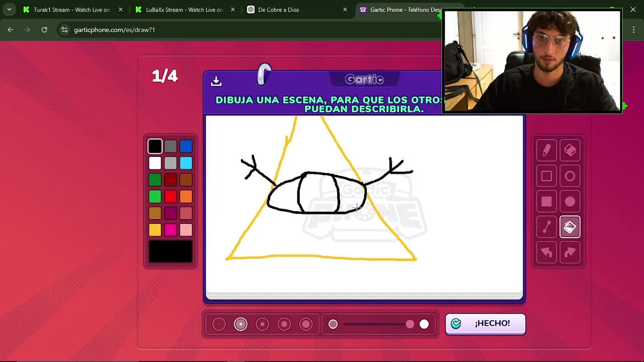This screenshot has width=644, height=362.
Task: Choose the empty rectangle shape tool
Action: pos(546,176)
